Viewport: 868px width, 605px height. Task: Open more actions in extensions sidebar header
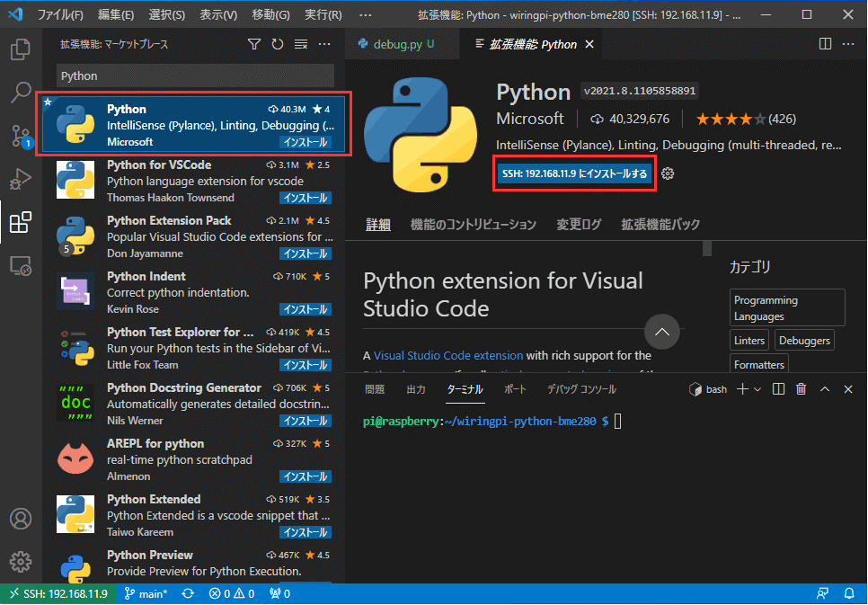coord(324,44)
